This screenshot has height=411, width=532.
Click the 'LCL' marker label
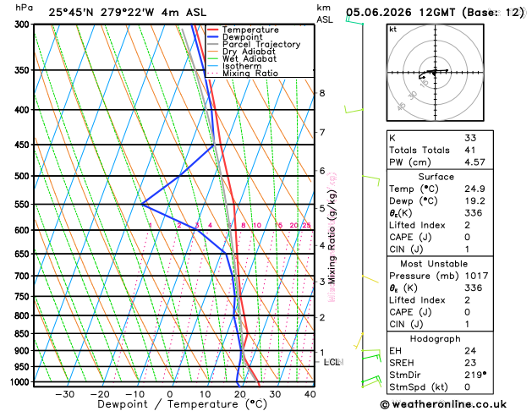point(332,362)
